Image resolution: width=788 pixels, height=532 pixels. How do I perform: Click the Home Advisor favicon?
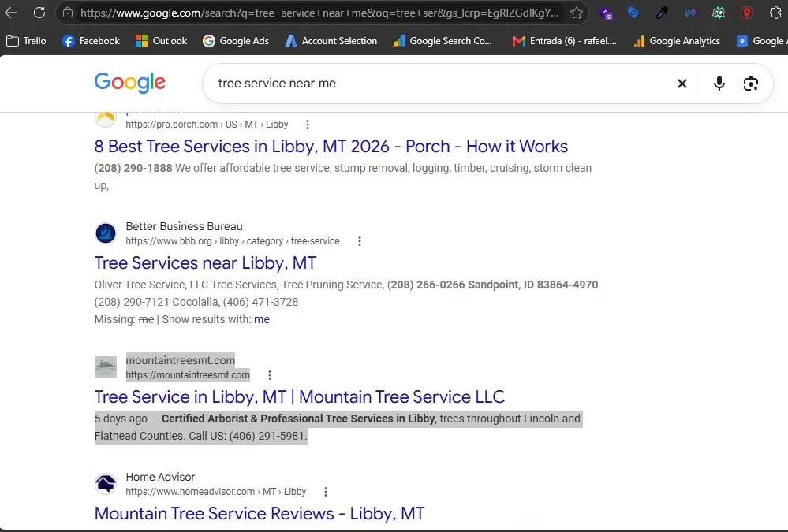pos(106,484)
